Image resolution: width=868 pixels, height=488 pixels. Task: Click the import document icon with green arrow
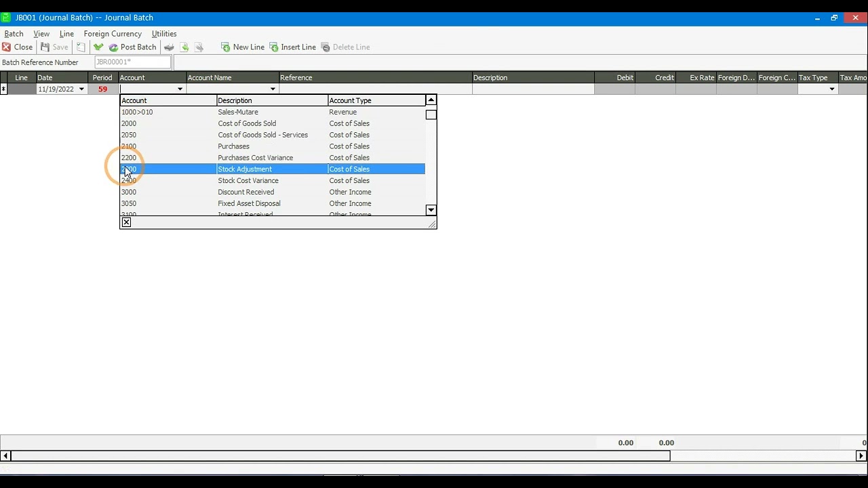coord(184,47)
